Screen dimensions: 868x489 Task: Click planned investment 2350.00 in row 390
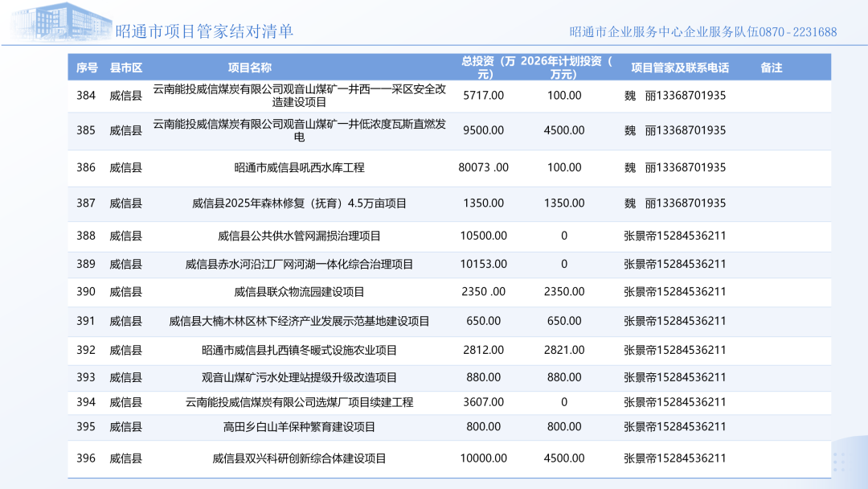tap(564, 292)
